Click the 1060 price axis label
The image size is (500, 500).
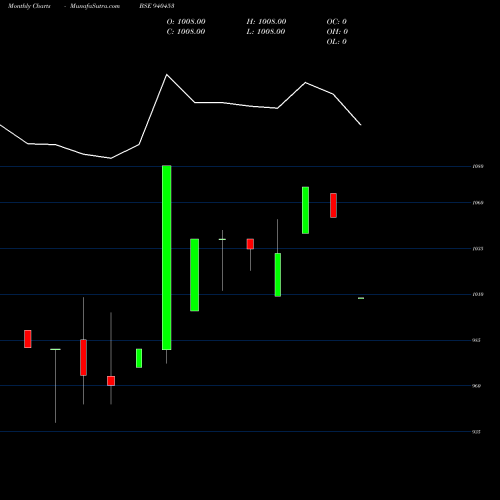tap(478, 203)
